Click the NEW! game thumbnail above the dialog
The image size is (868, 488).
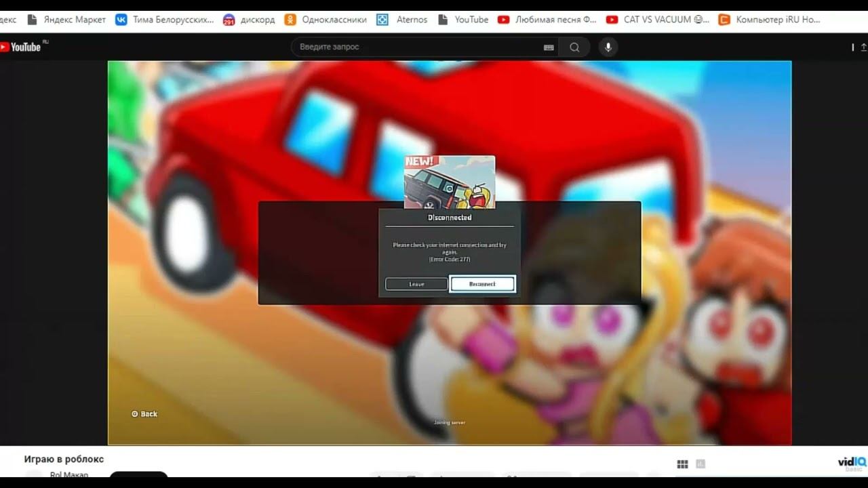click(450, 182)
